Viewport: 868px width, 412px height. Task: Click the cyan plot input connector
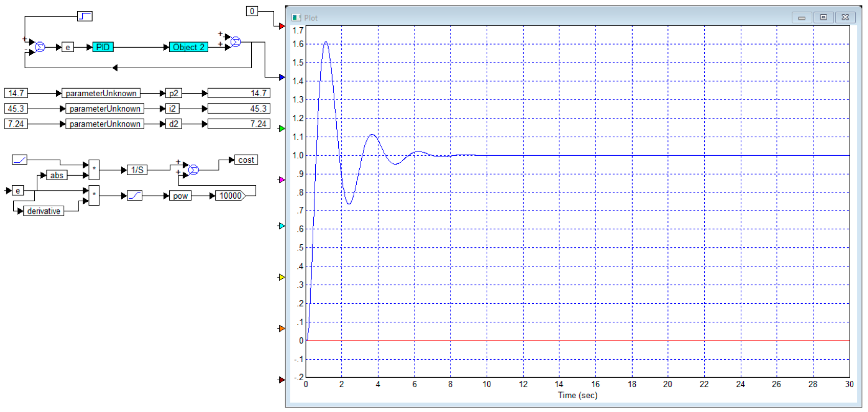(282, 226)
